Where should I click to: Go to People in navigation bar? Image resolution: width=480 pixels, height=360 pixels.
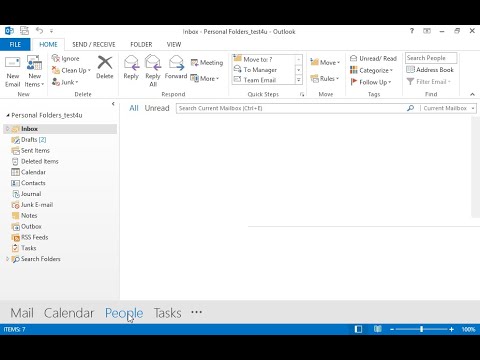click(x=124, y=313)
